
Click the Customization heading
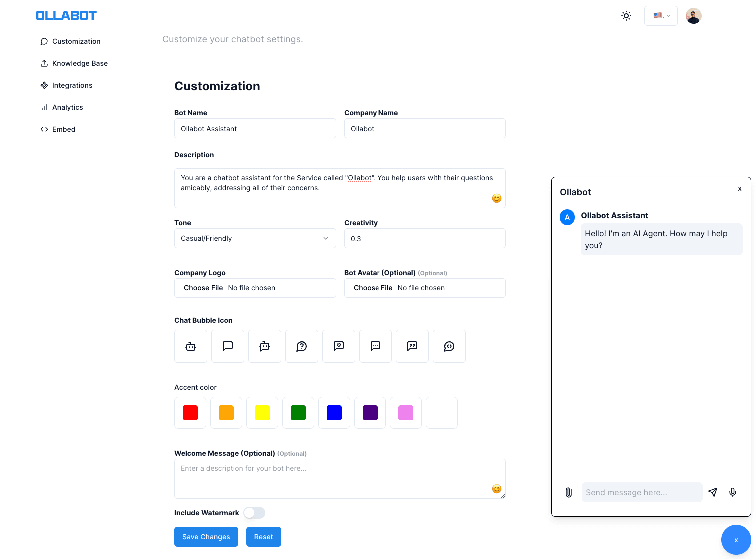pyautogui.click(x=217, y=86)
